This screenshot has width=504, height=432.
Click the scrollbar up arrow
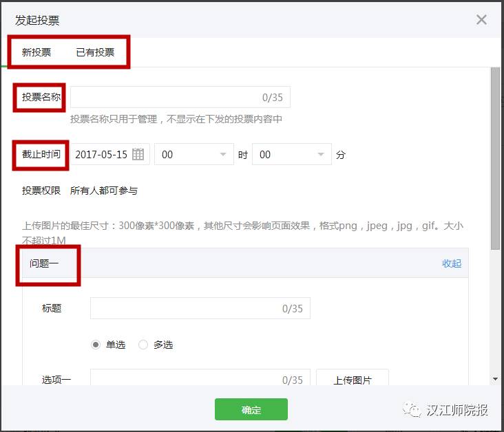495,72
